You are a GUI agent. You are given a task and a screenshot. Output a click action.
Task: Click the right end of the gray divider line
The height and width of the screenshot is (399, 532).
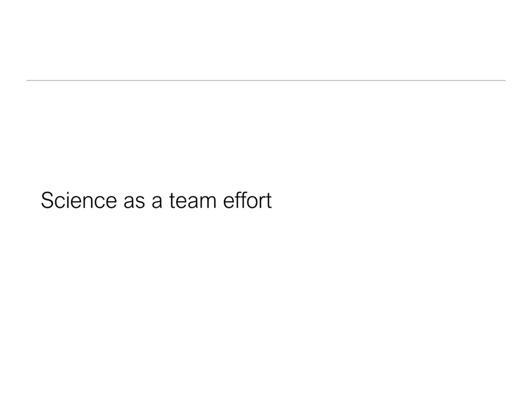pos(504,81)
